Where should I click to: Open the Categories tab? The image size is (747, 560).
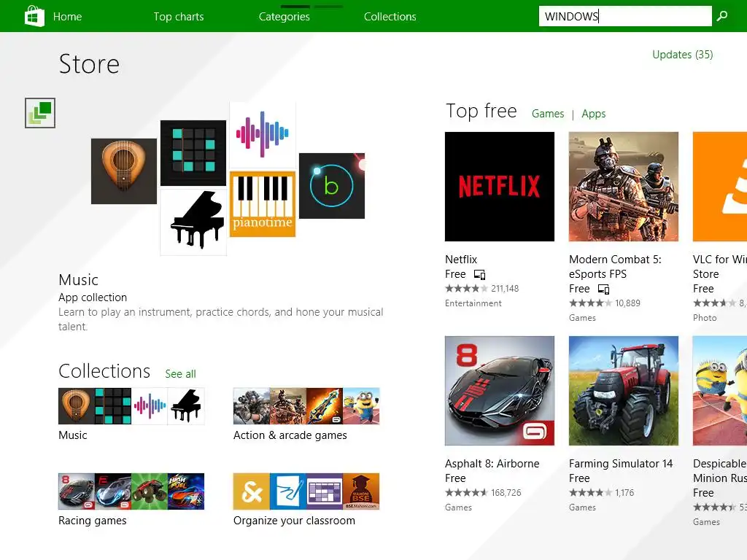coord(285,17)
